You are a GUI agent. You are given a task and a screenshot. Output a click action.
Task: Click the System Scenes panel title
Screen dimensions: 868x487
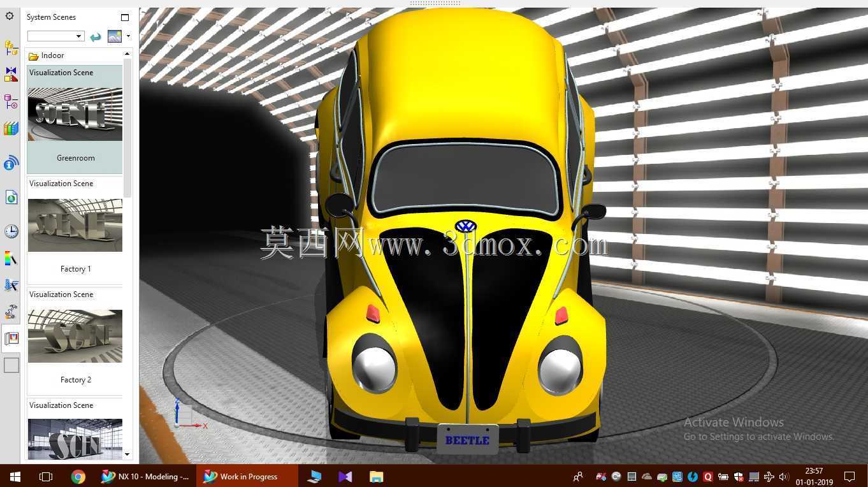pos(51,17)
